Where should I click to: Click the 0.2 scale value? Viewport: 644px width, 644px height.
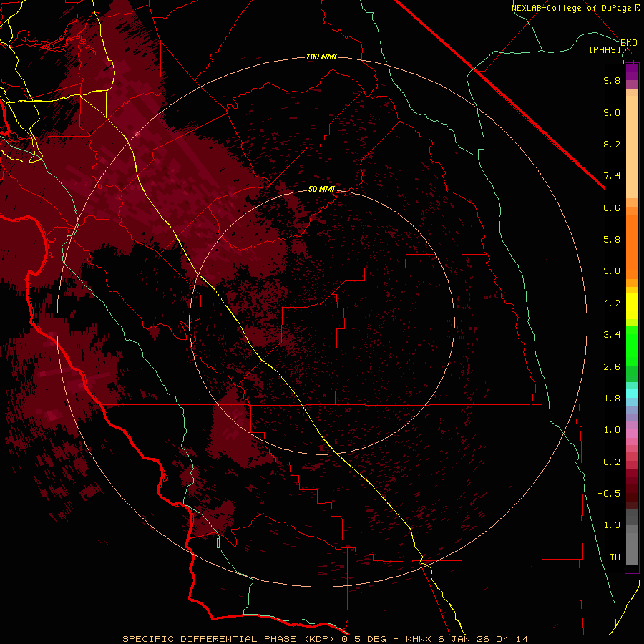click(612, 462)
